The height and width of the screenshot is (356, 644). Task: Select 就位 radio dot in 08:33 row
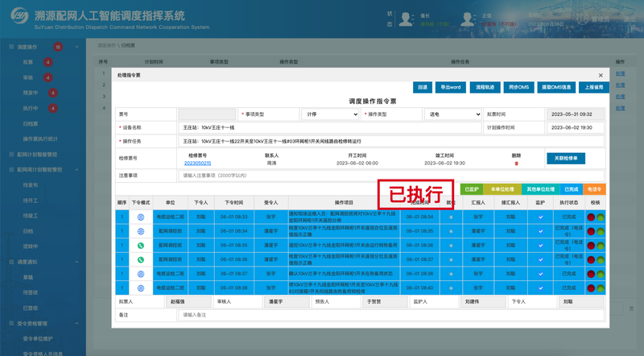click(451, 217)
